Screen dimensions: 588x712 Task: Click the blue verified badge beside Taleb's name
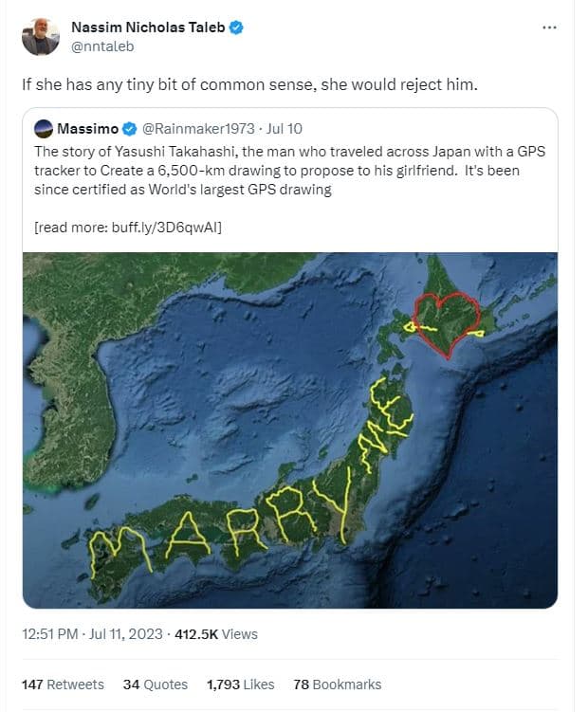click(237, 27)
